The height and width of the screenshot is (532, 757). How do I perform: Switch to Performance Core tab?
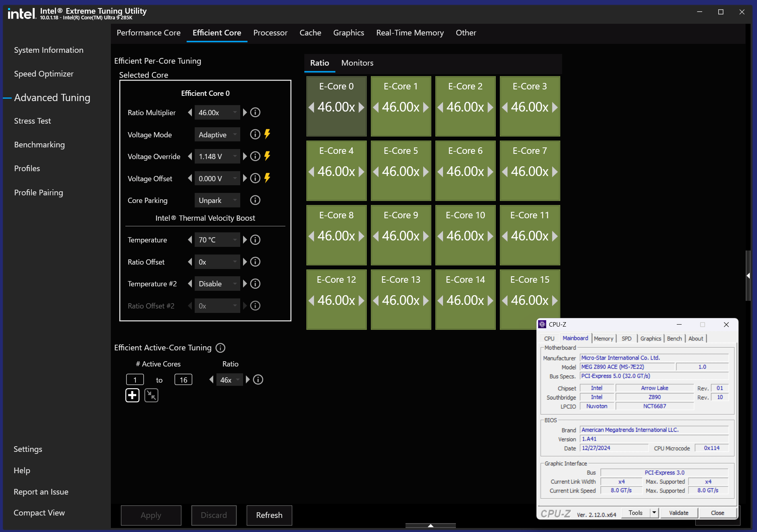point(149,33)
